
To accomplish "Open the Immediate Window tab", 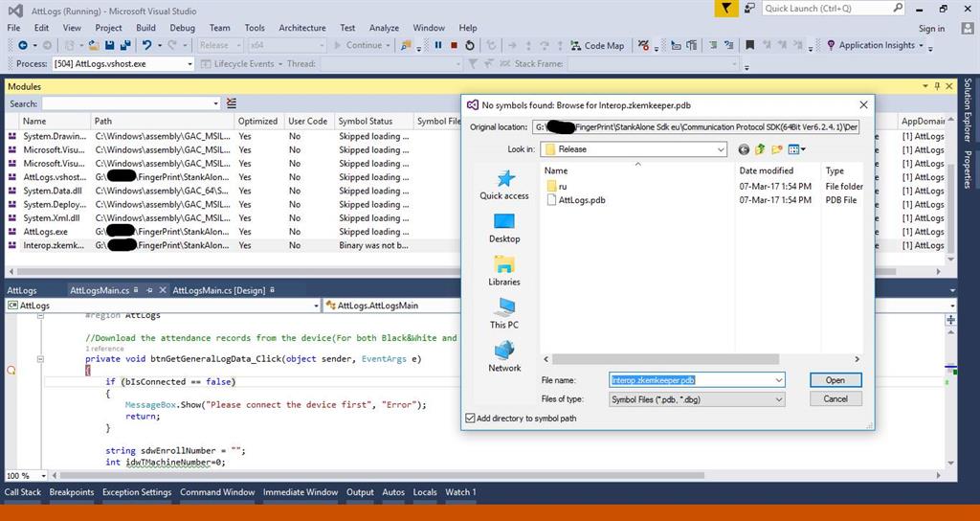I will (x=300, y=492).
